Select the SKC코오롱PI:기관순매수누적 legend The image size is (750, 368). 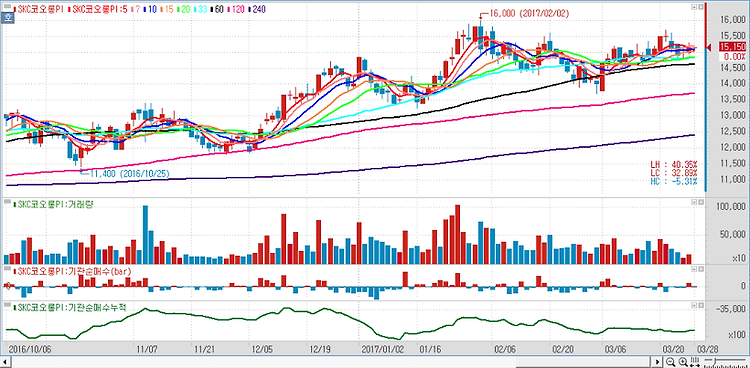(69, 307)
